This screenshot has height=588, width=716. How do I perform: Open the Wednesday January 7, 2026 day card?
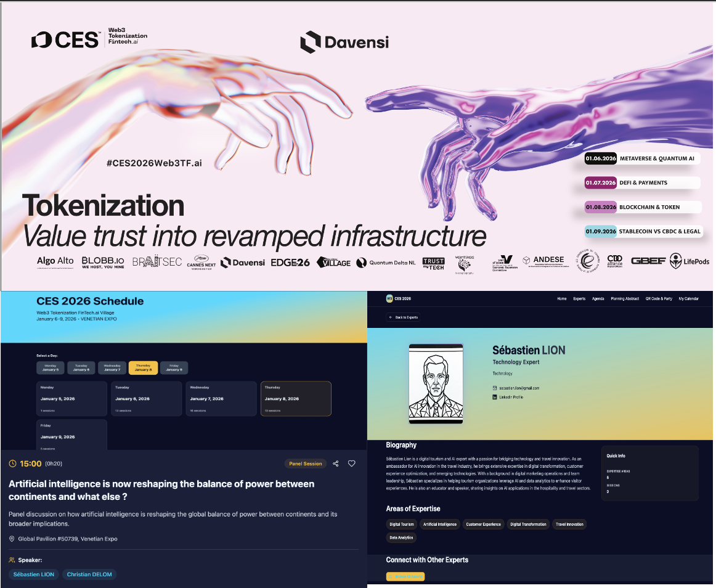(x=221, y=398)
